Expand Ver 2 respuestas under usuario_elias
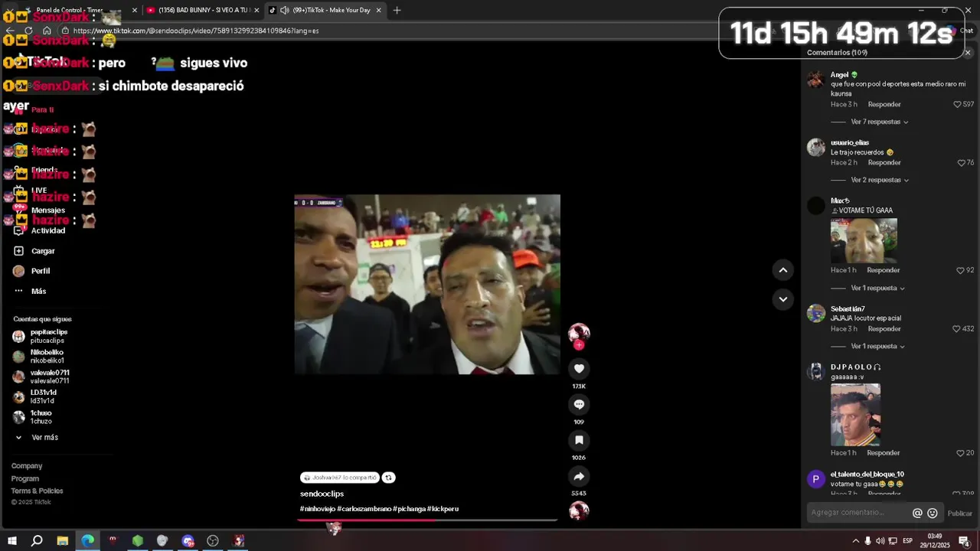This screenshot has width=980, height=551. click(x=880, y=180)
